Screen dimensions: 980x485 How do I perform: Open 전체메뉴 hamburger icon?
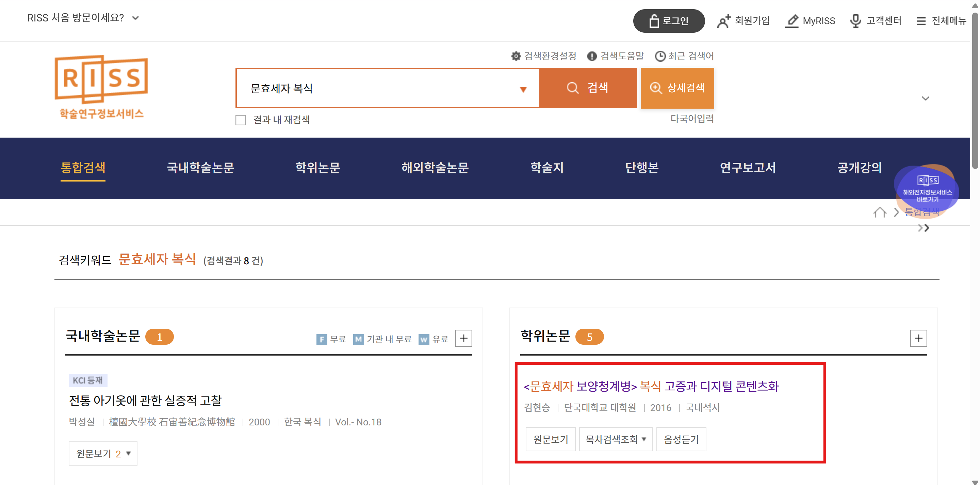(921, 21)
